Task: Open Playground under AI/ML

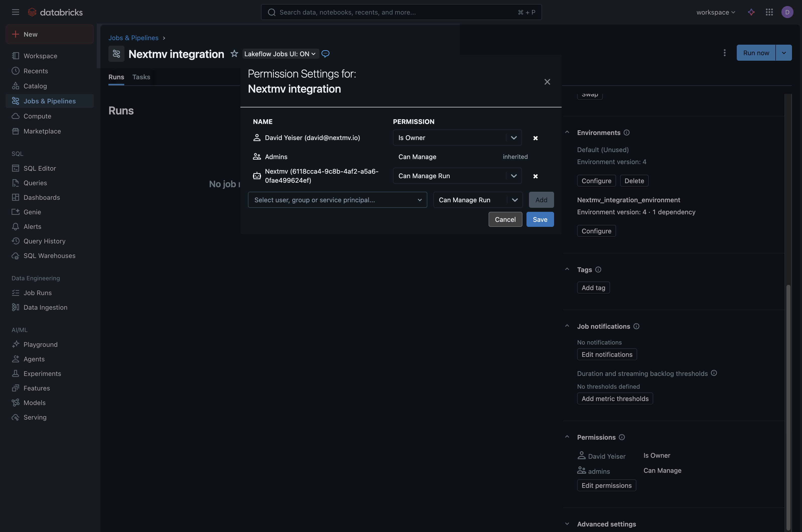Action: click(40, 344)
